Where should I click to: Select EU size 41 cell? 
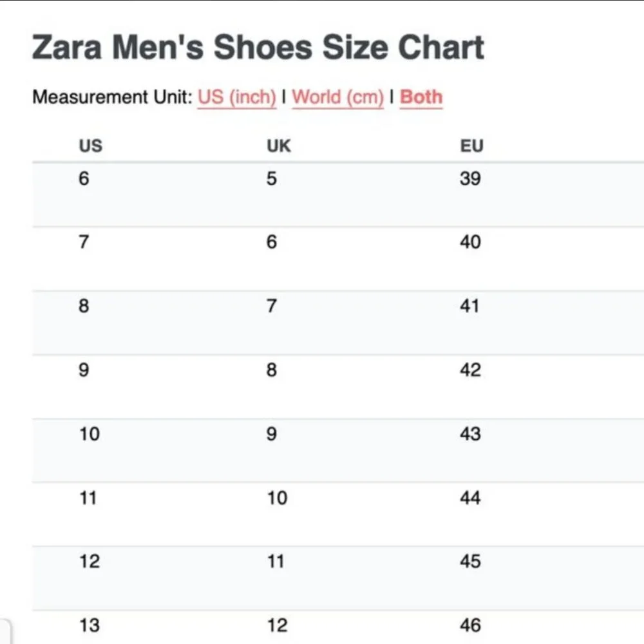pyautogui.click(x=469, y=306)
